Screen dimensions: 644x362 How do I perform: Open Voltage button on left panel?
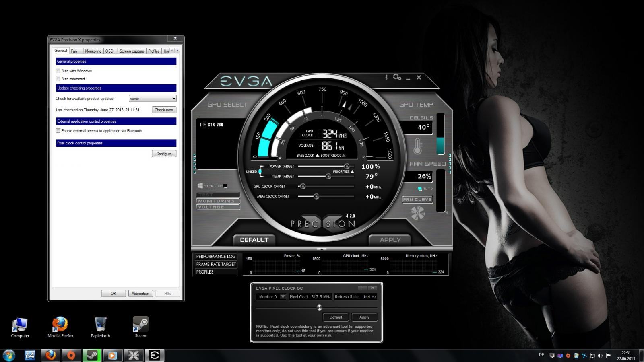(x=218, y=207)
